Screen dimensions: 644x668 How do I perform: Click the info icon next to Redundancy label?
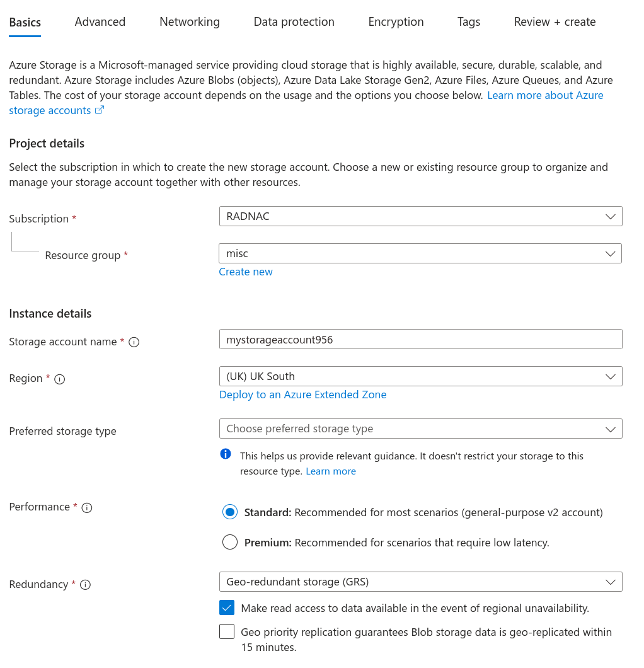85,584
